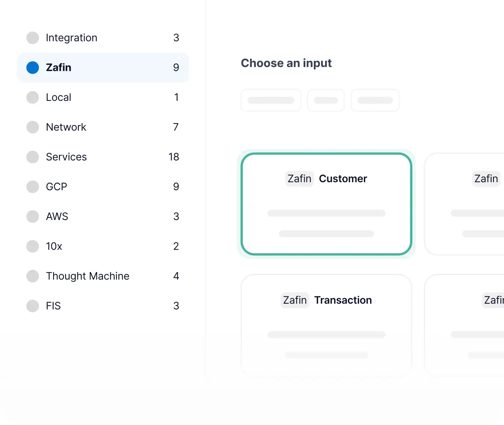This screenshot has height=425, width=504.
Task: Click the middle placeholder filter chip
Action: coord(326,100)
